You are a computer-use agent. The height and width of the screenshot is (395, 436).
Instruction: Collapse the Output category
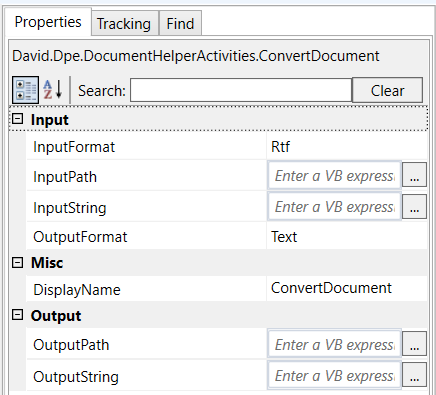17,315
